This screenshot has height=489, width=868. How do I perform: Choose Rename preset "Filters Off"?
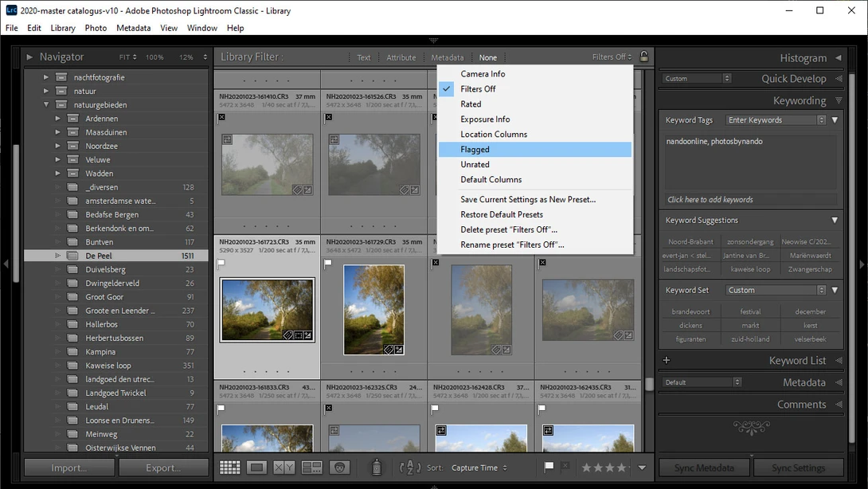[535, 244]
